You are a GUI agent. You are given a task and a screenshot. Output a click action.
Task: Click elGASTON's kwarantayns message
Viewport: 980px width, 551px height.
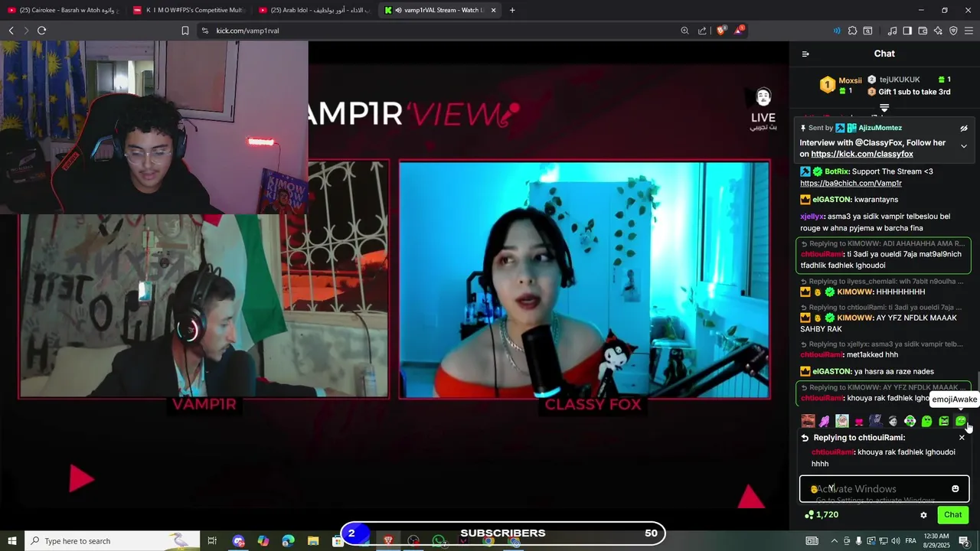pos(876,200)
